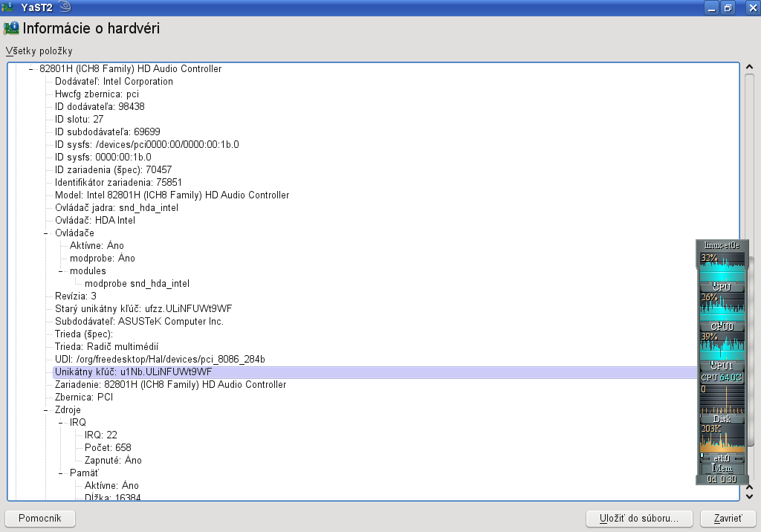Select row Ovládač jadra: snd_hda_intel

117,208
